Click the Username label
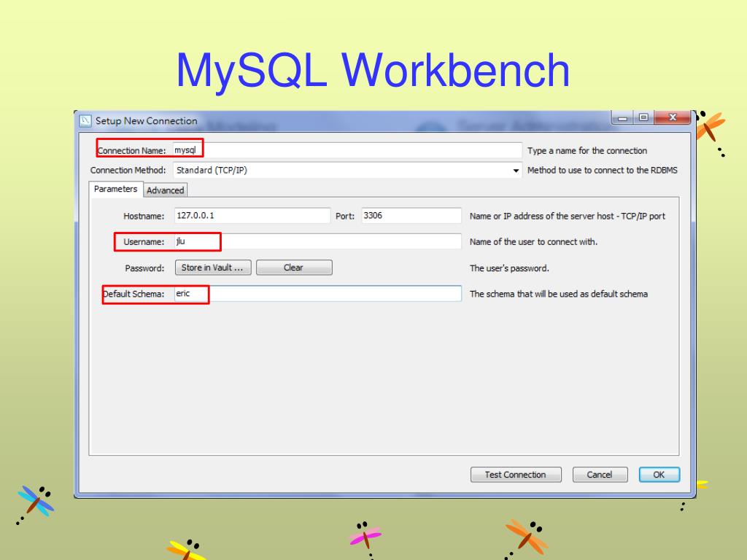Screen dimensions: 747x560 click(144, 242)
